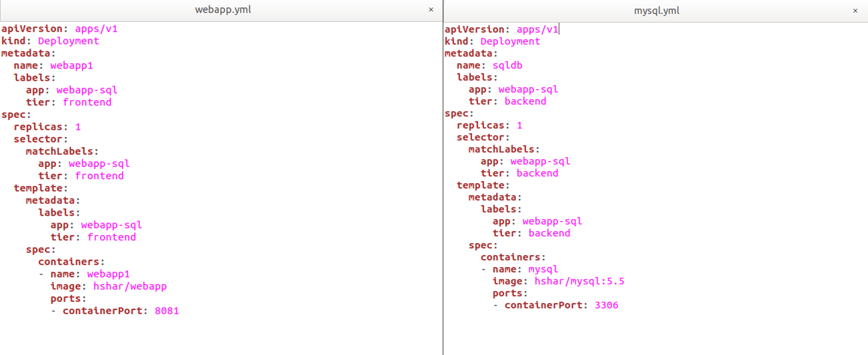
Task: Click the replicas value in mysql.yml
Action: [519, 125]
